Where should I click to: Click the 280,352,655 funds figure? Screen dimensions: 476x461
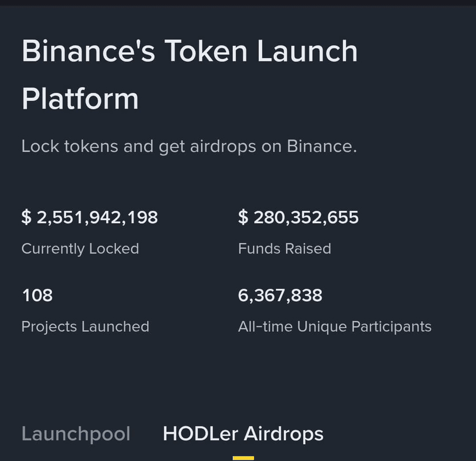coord(306,217)
